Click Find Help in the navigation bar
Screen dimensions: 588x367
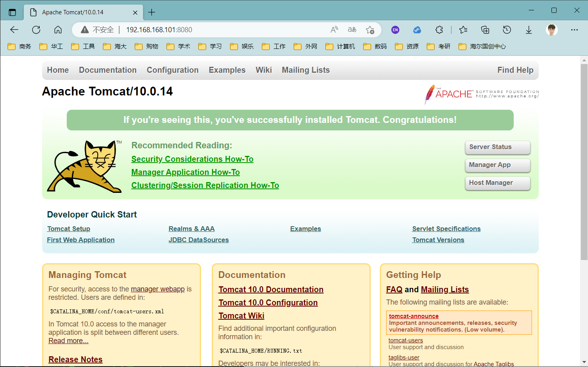tap(515, 70)
